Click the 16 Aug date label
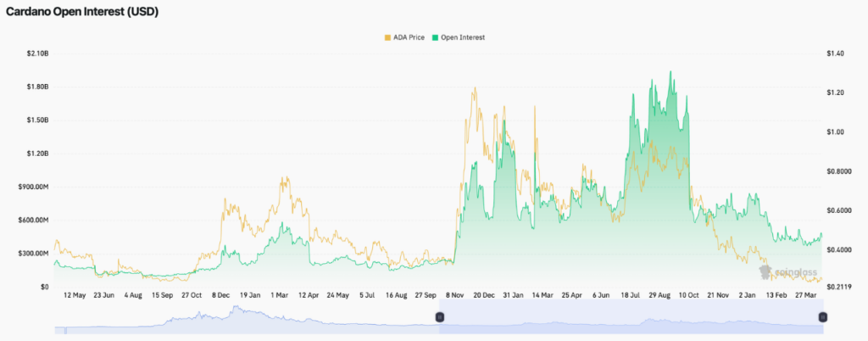Viewport: 868px width, 341px height. point(397,295)
